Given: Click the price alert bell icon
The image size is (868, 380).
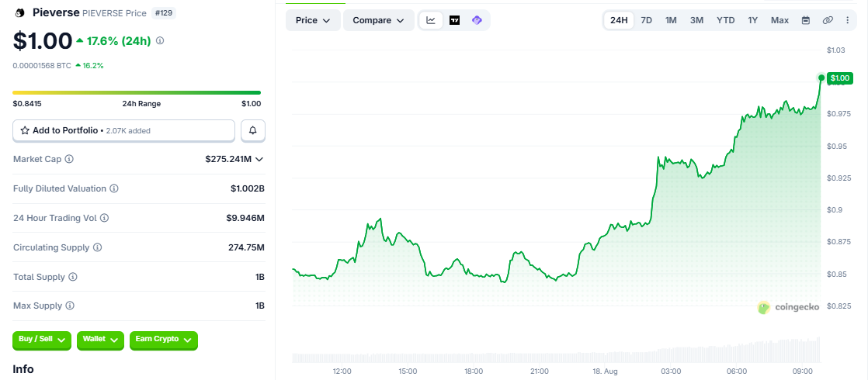Looking at the screenshot, I should [x=253, y=130].
